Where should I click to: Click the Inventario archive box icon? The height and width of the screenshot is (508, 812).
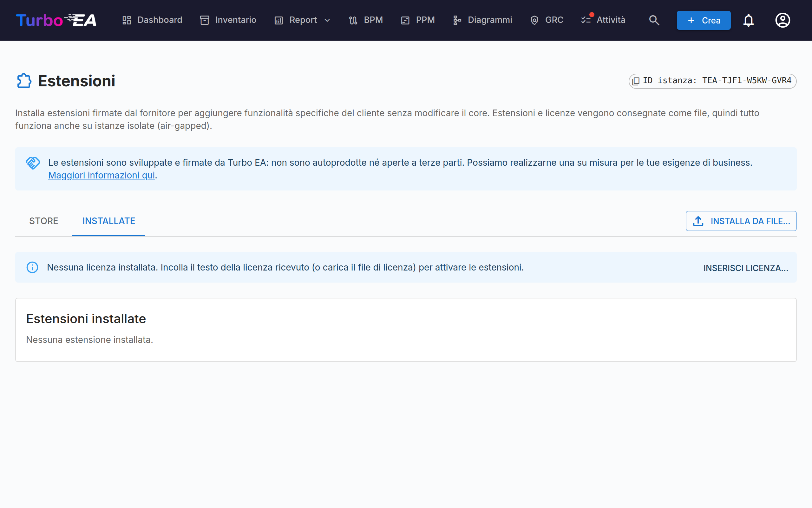click(205, 21)
